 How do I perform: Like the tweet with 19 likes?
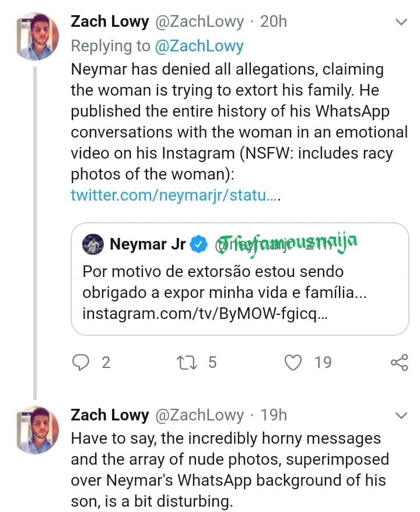click(293, 363)
